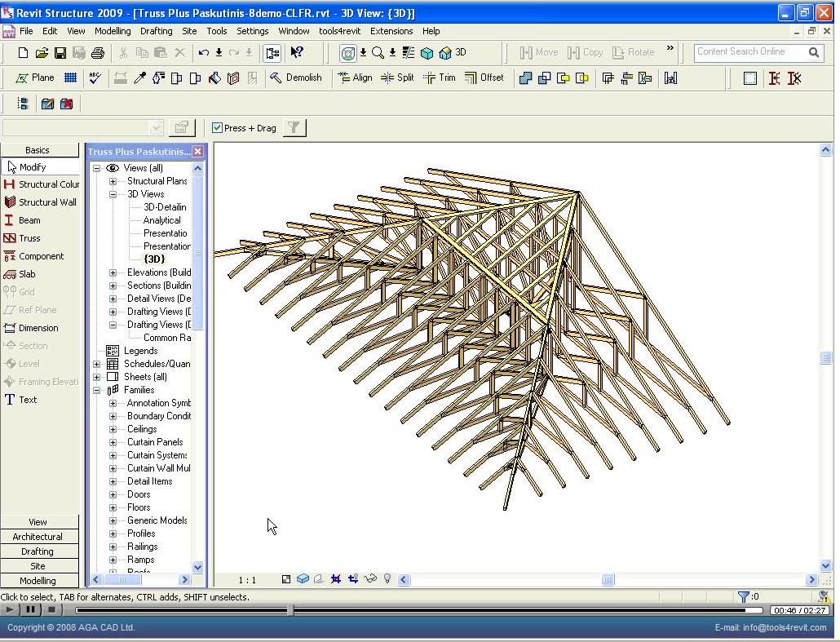Expand the Sheets (all) node
840x642 pixels.
tap(97, 377)
